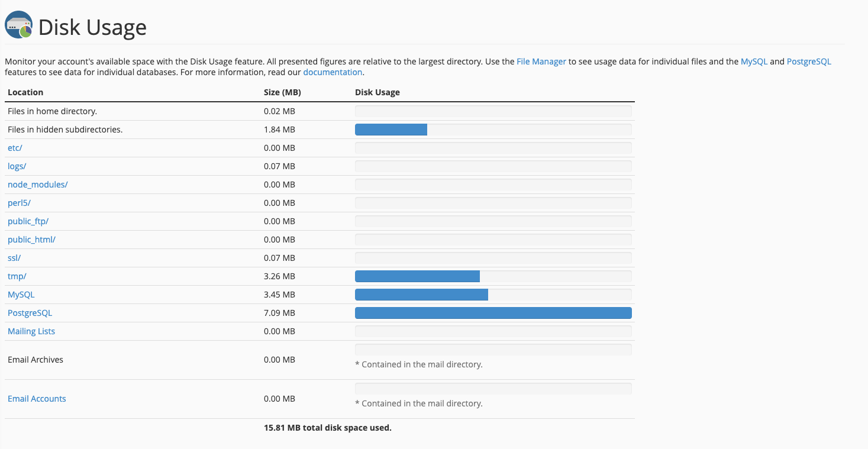Open the ssl/ directory link
Viewport: 868px width, 449px height.
[14, 258]
